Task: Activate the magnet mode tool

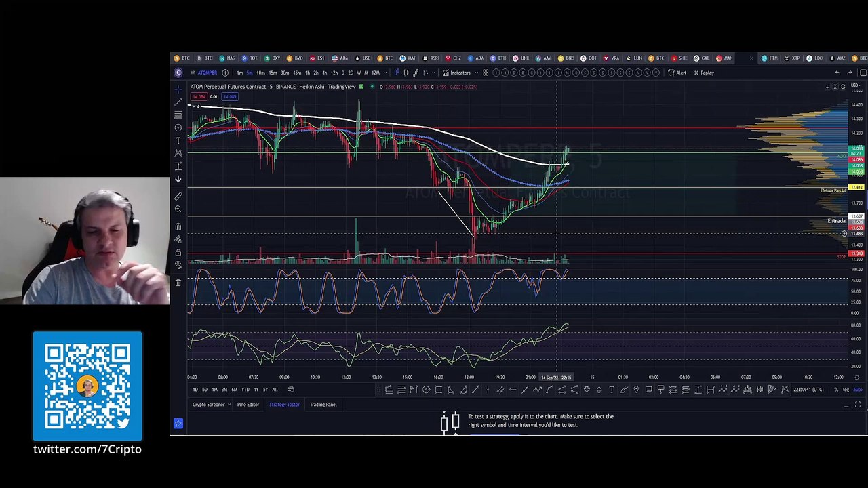Action: point(178,226)
